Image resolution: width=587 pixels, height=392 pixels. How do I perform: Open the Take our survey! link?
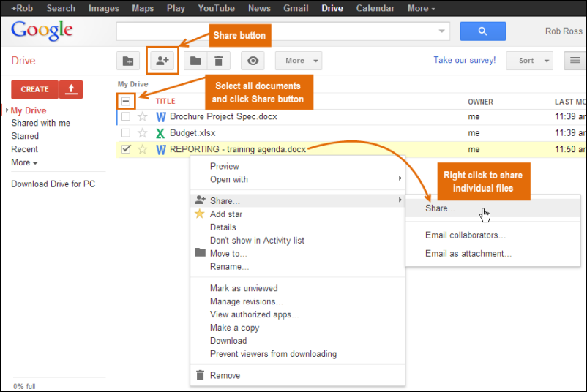pos(465,60)
